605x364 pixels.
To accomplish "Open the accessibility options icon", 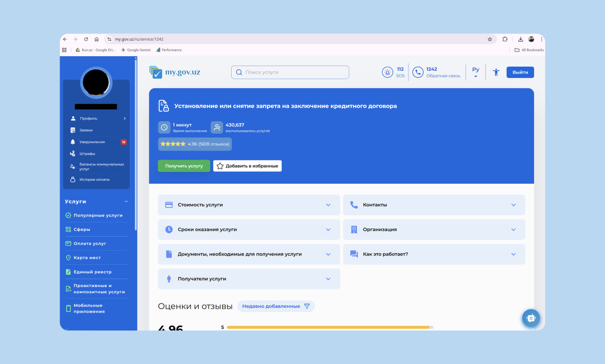I will coord(496,72).
